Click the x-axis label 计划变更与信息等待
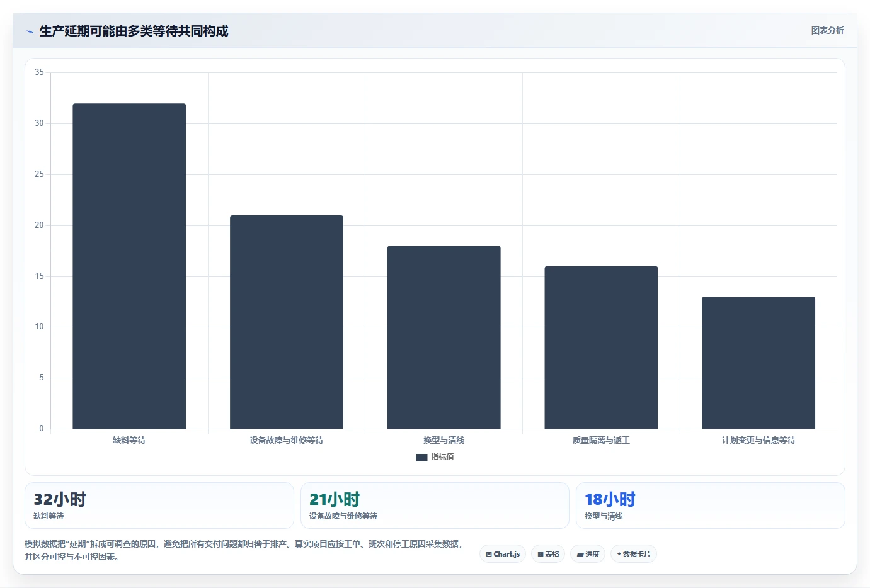The width and height of the screenshot is (870, 588). coord(758,440)
